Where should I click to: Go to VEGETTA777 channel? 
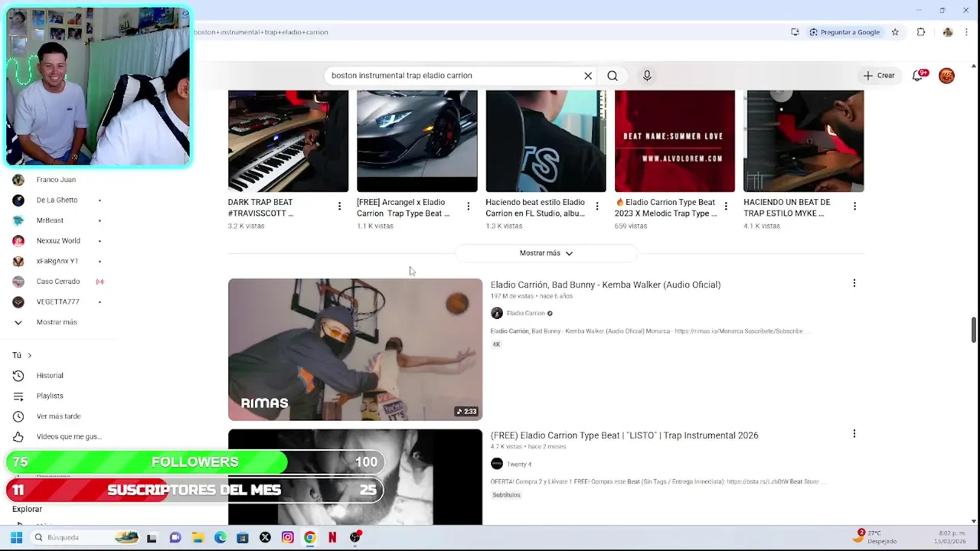coord(57,302)
